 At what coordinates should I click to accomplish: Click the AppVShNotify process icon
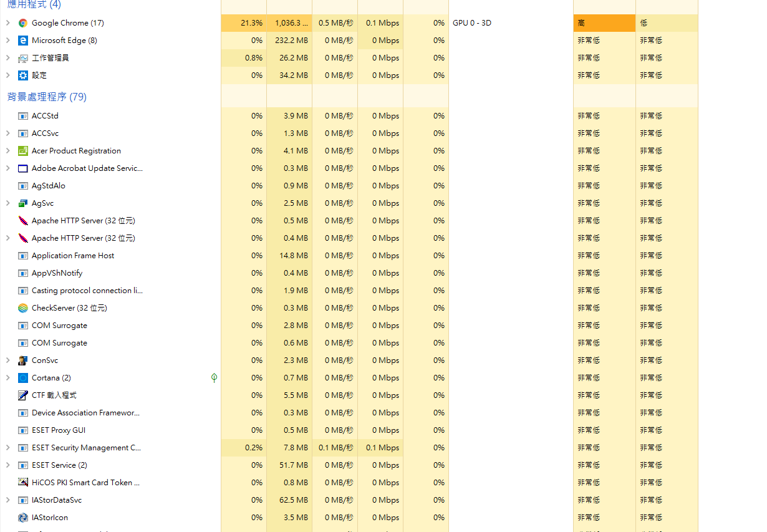coord(23,273)
